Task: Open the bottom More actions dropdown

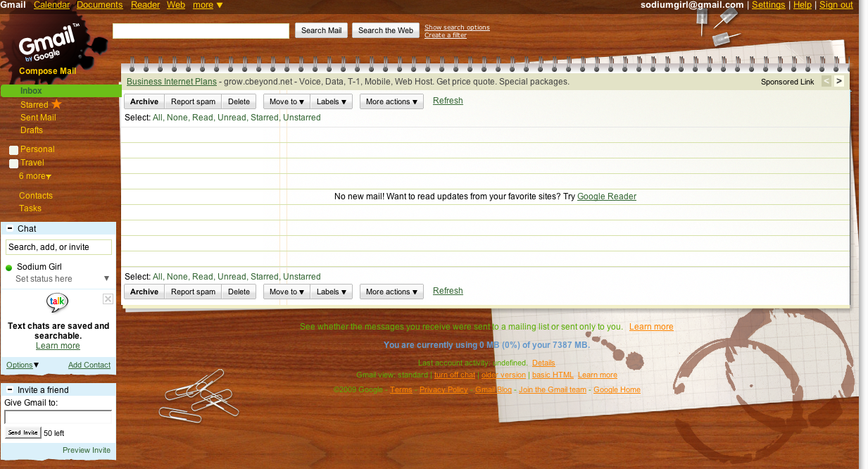Action: [391, 292]
